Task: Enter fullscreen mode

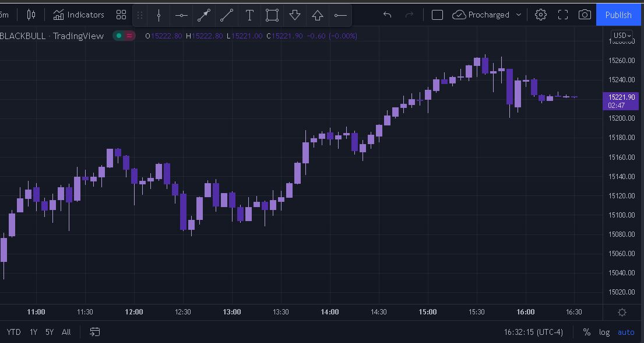Action: coord(563,15)
